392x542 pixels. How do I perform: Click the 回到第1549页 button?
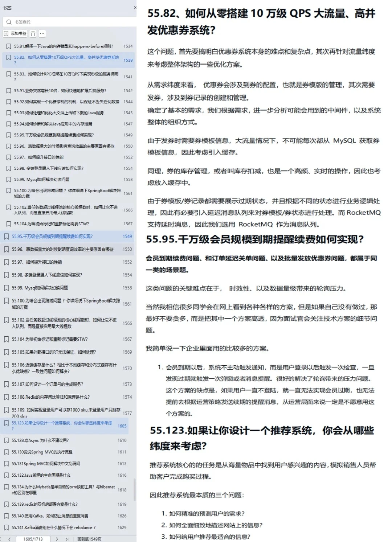[89, 538]
